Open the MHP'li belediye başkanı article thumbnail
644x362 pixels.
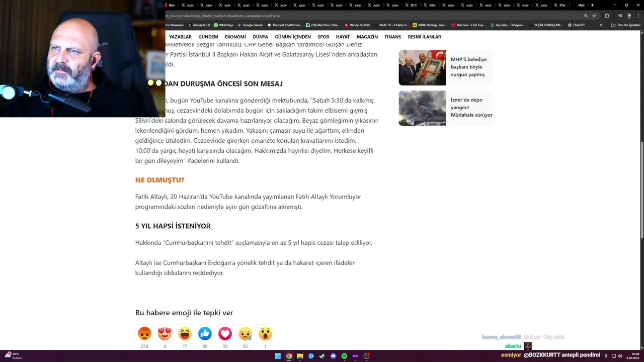pyautogui.click(x=422, y=68)
